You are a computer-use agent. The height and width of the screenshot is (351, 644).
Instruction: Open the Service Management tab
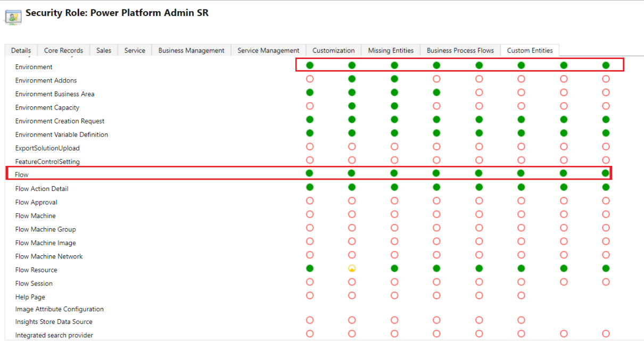[x=268, y=50]
